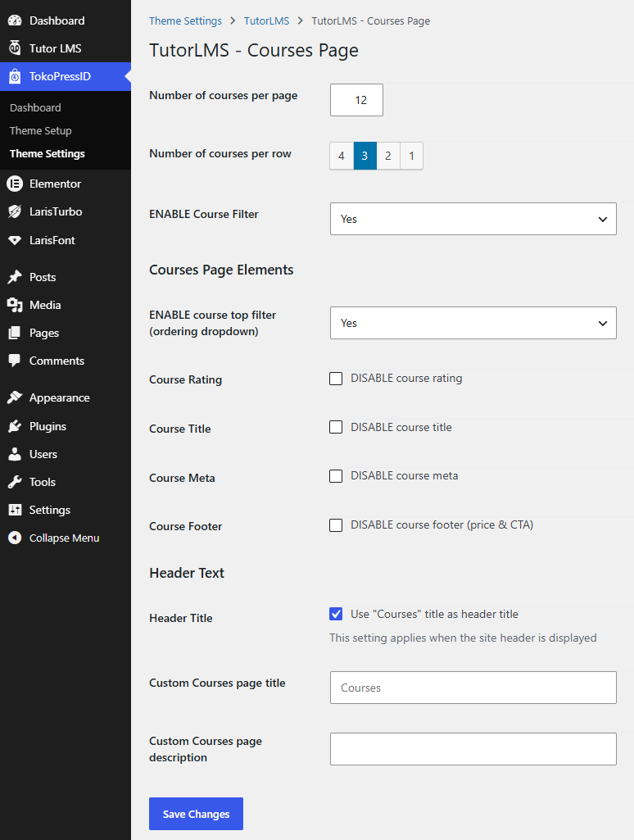Viewport: 634px width, 840px height.
Task: Open the LarisTurbo menu
Action: coord(66,211)
